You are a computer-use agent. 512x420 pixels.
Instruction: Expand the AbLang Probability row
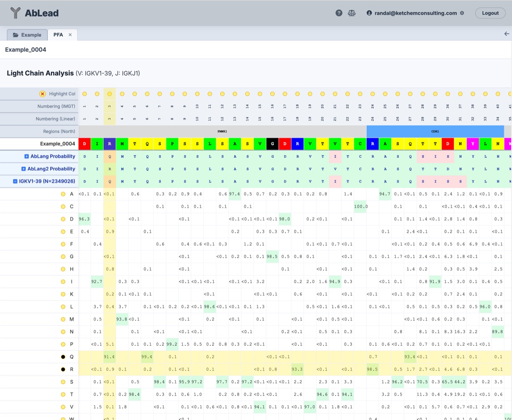tap(26, 157)
